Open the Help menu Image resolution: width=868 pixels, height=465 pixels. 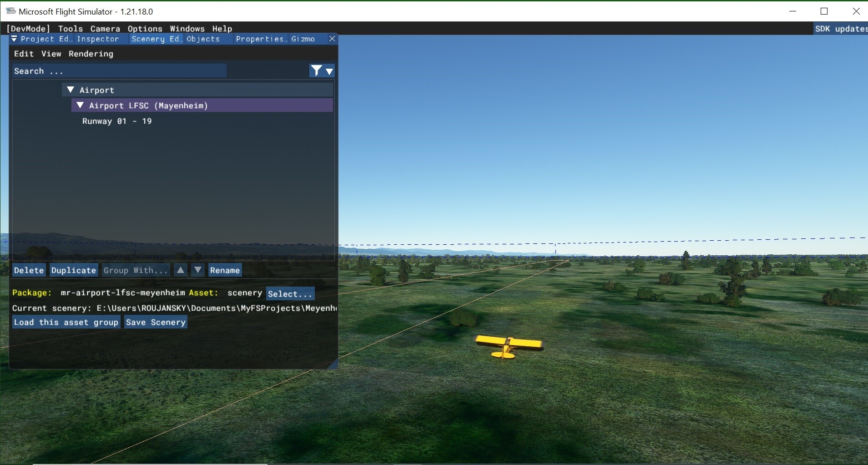coord(222,29)
